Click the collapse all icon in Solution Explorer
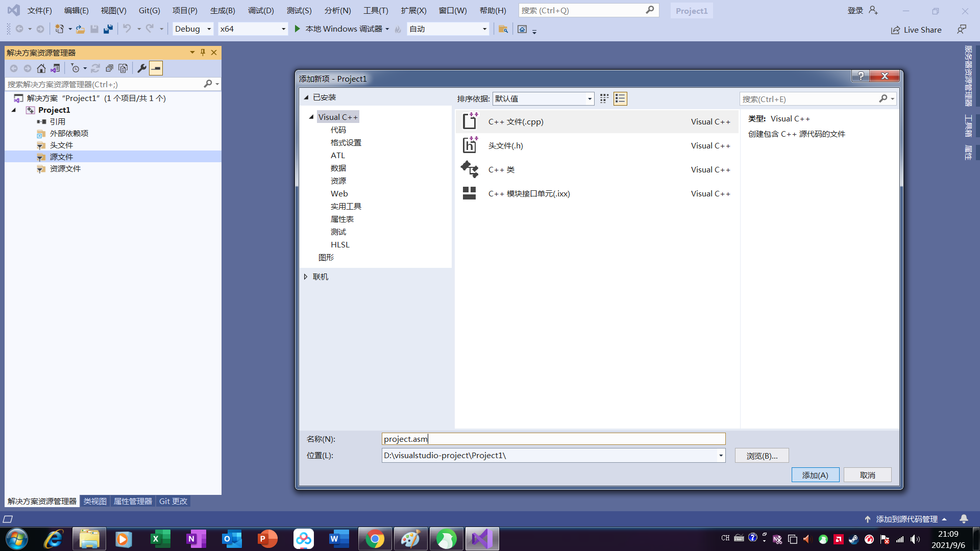Screen dimensions: 980x551 [109, 68]
